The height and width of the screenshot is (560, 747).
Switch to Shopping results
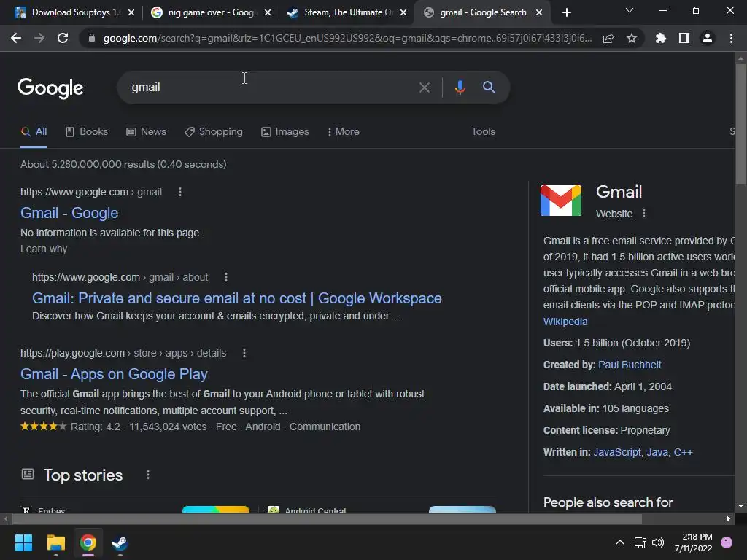pyautogui.click(x=214, y=132)
